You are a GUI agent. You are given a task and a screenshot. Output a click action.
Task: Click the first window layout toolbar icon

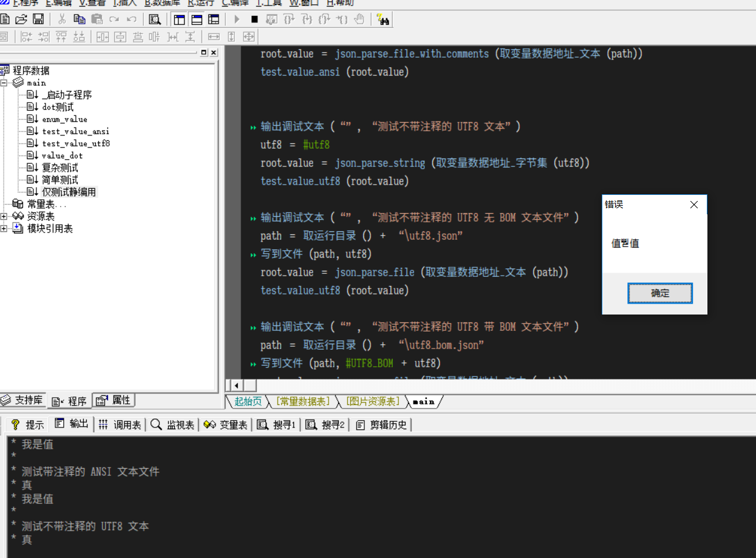click(179, 19)
